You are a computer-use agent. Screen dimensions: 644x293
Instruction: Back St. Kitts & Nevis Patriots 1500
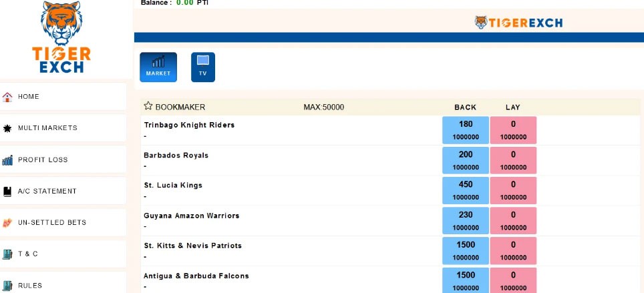[x=466, y=250]
